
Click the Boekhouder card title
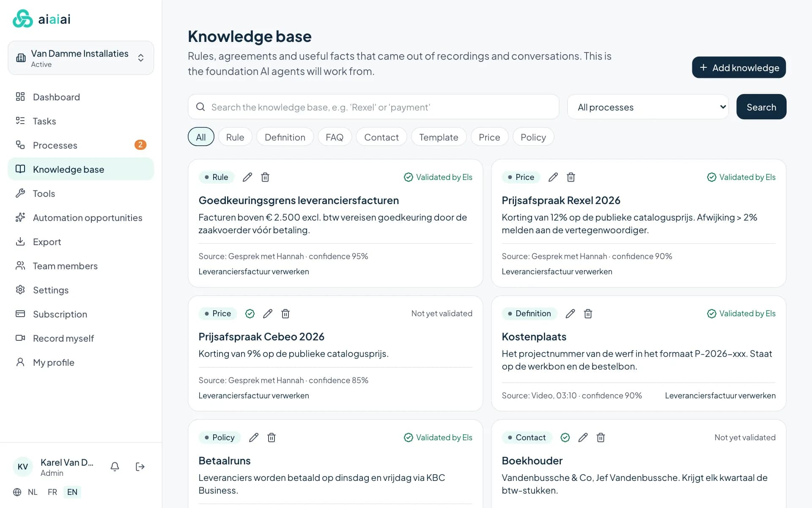[532, 461]
